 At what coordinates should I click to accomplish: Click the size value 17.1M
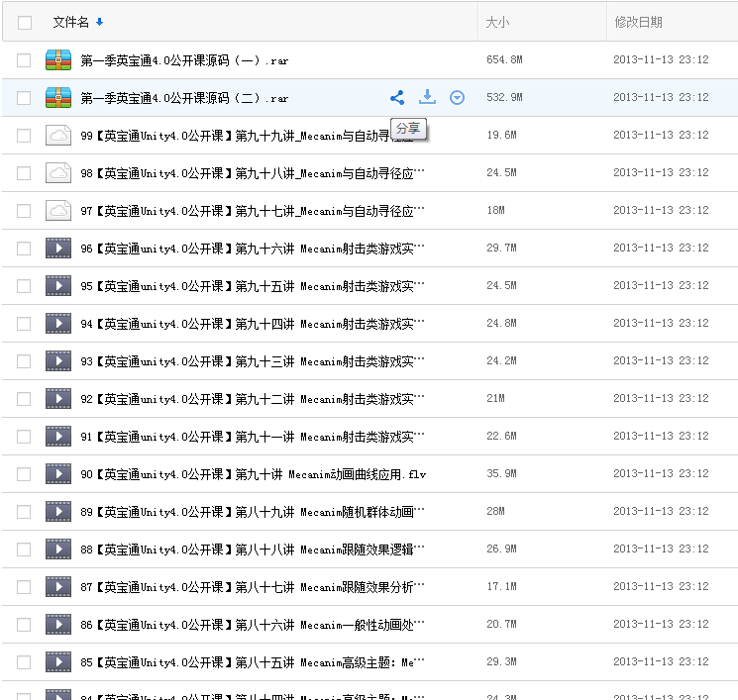coord(501,586)
